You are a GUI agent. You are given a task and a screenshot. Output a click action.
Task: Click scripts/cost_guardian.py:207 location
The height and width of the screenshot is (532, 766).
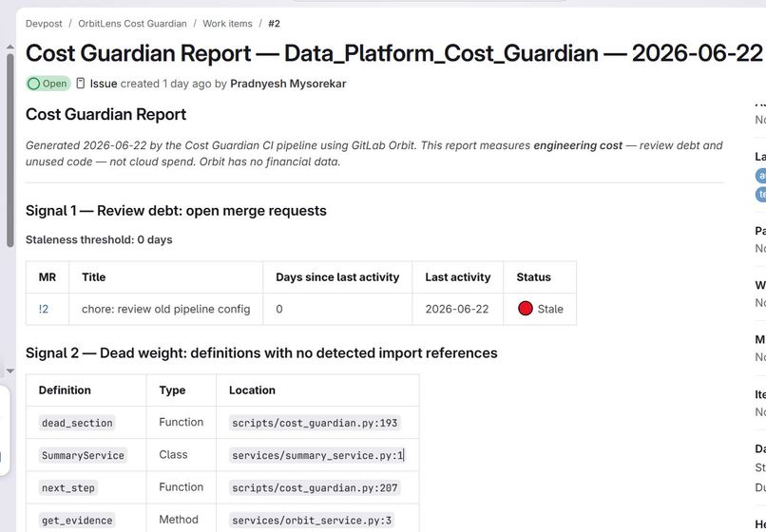[315, 487]
